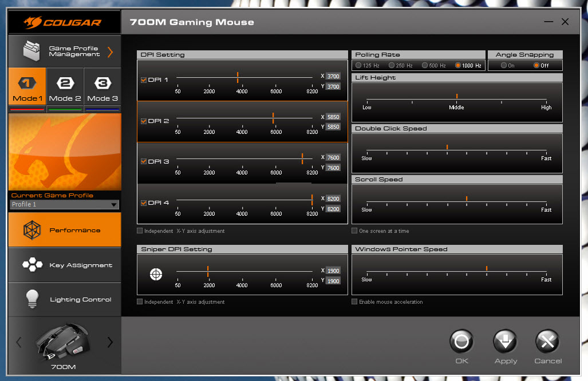Click the Performance hexagon icon
Screen dimensions: 588x381
click(32, 230)
